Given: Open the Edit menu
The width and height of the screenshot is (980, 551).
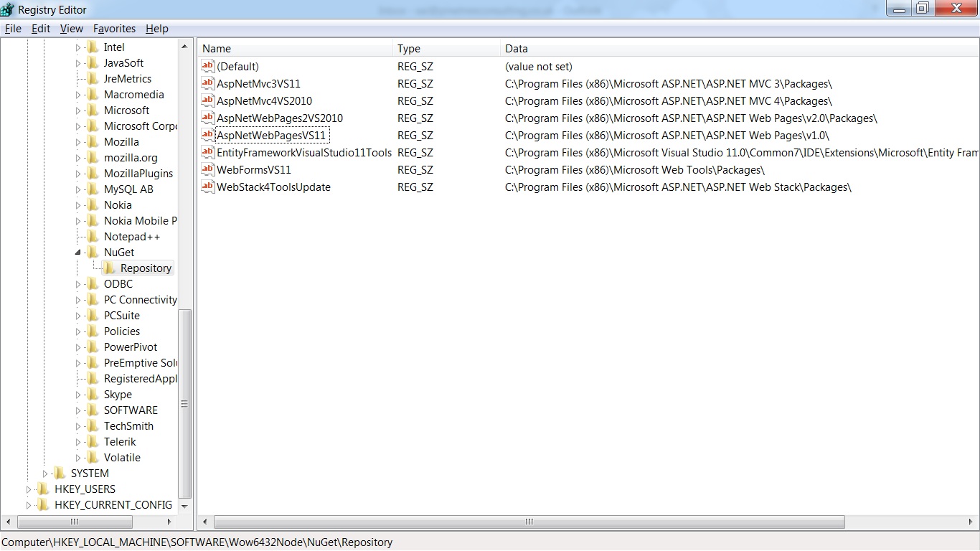Looking at the screenshot, I should 41,29.
